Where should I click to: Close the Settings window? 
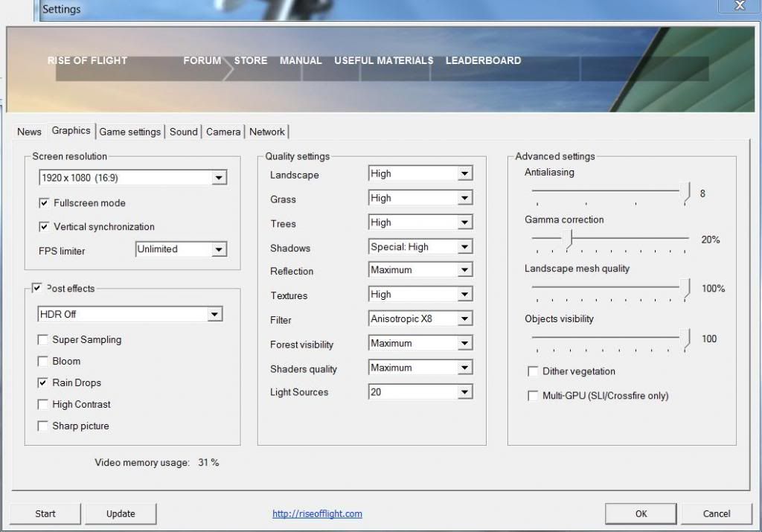coord(740,5)
